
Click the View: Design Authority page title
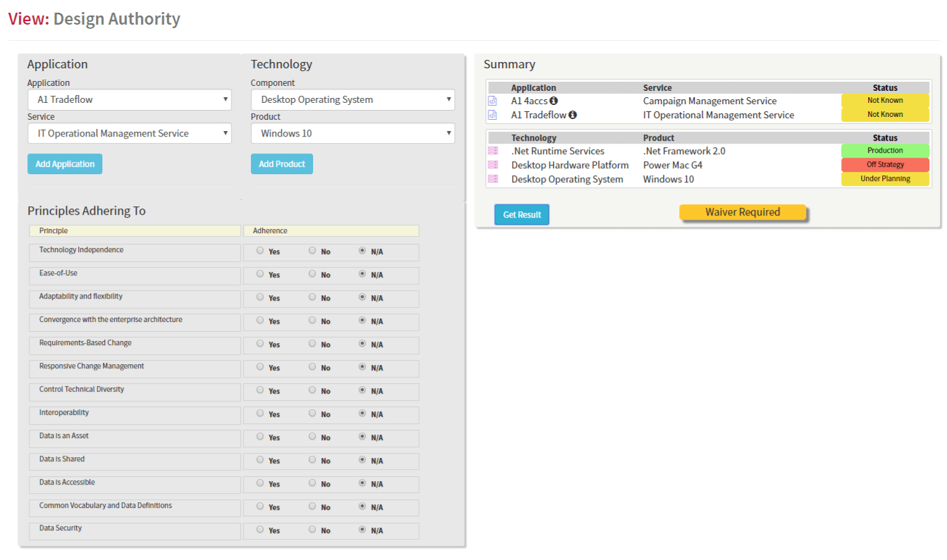pyautogui.click(x=94, y=19)
